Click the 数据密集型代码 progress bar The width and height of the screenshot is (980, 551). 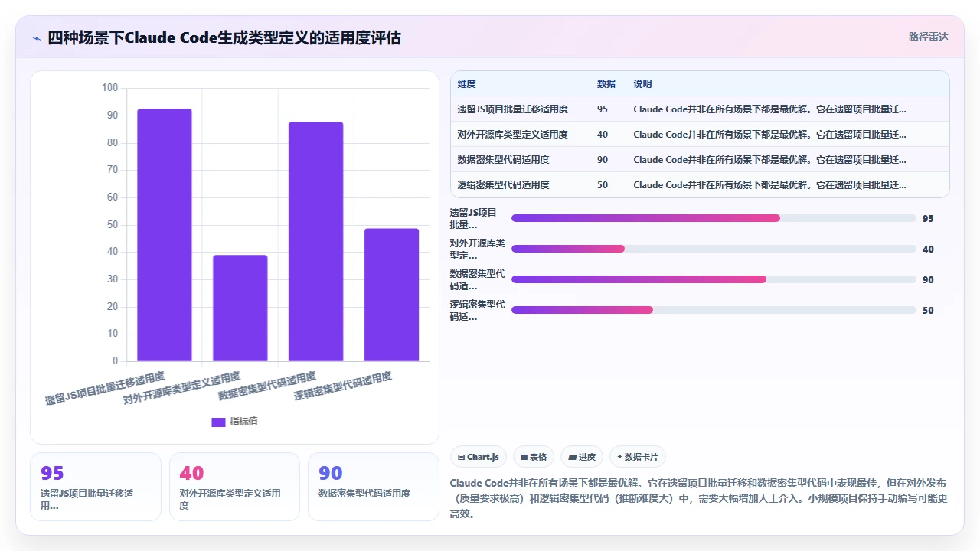pos(714,279)
